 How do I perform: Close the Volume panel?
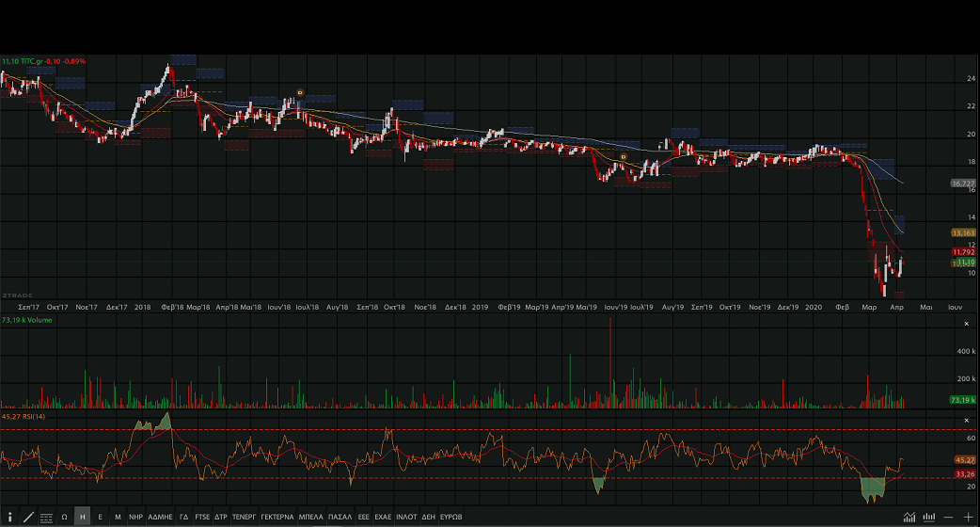967,324
